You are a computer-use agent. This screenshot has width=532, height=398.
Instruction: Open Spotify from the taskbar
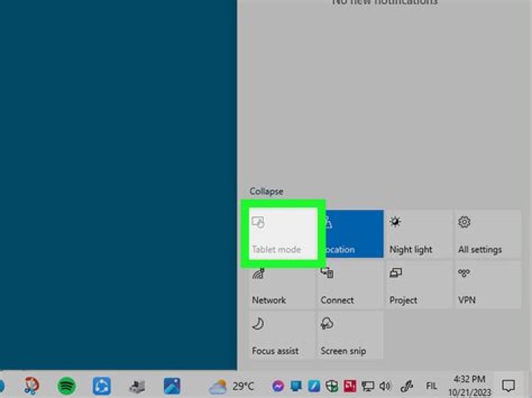coord(66,385)
